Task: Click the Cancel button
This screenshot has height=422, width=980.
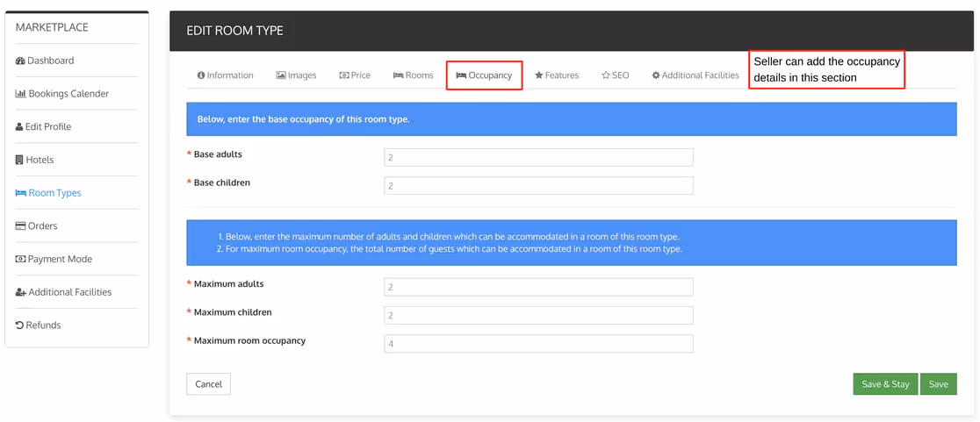Action: click(x=209, y=384)
